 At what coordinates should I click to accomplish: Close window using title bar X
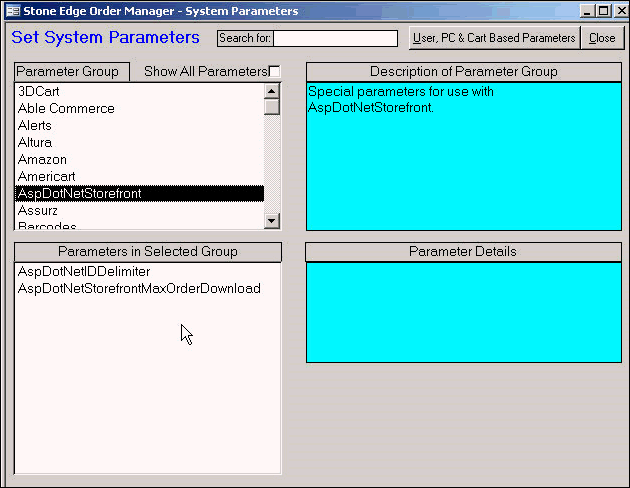(x=621, y=11)
